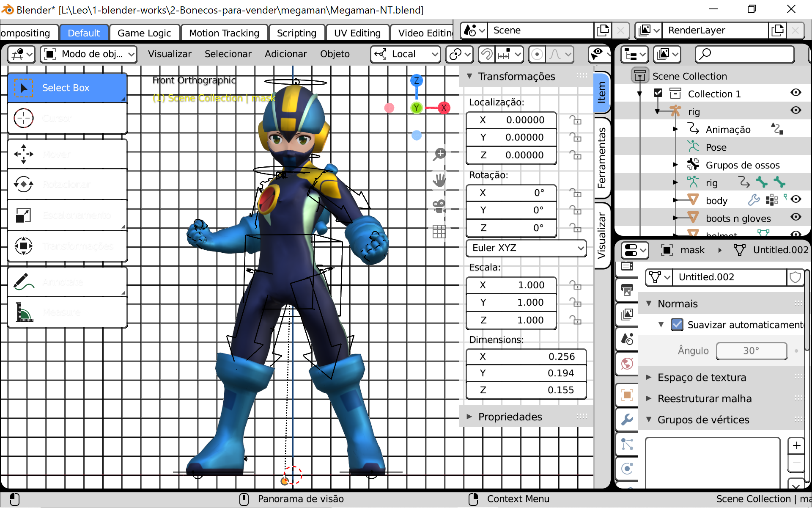This screenshot has height=508, width=812.
Task: Open the Euler XYZ rotation mode dropdown
Action: (526, 248)
